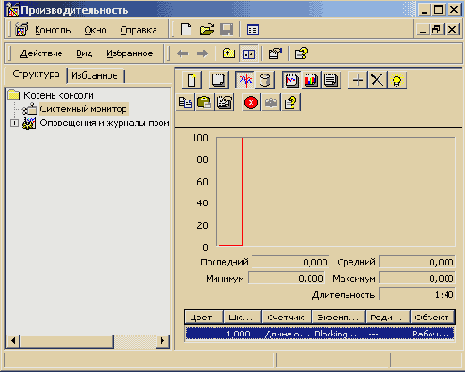The height and width of the screenshot is (372, 465).
Task: Minimize the inner console window
Action: (x=423, y=30)
